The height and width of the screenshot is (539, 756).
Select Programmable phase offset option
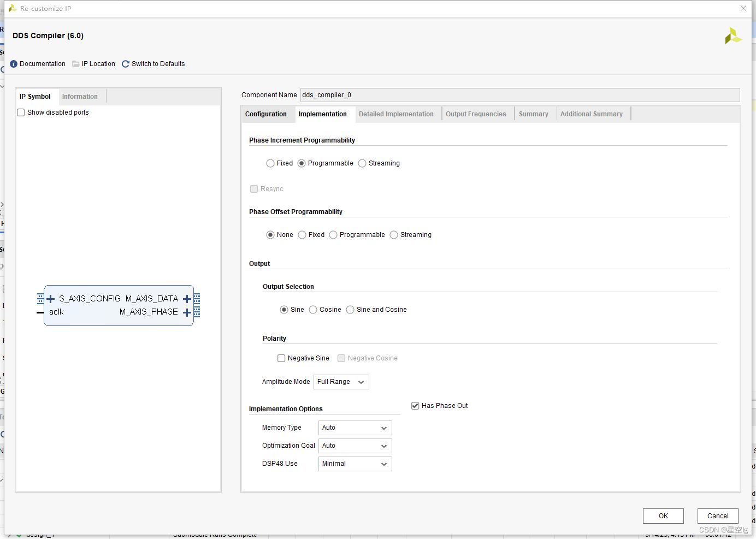tap(333, 235)
